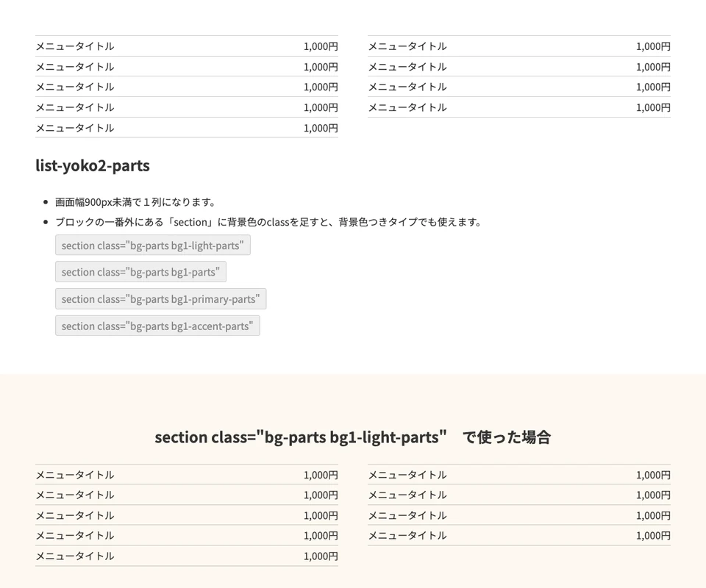
Task: Click first メニュータイトル in beige section's left list
Action: (x=75, y=475)
